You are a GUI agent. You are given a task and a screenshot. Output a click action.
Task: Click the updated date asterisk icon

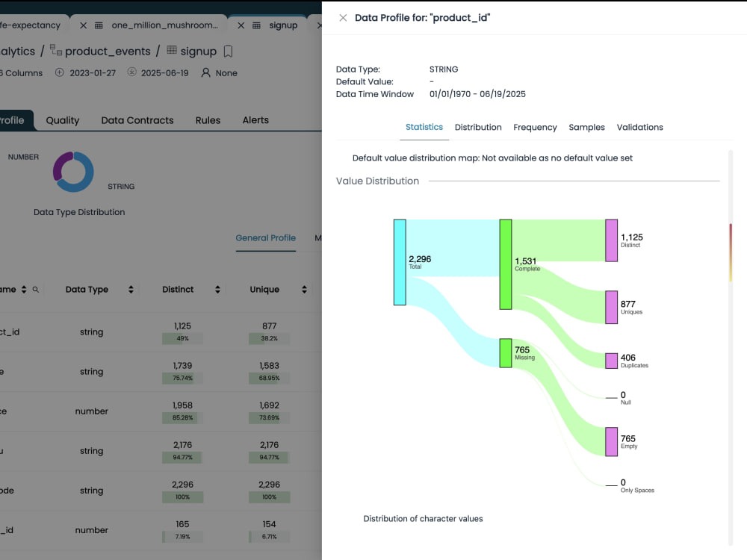[132, 72]
